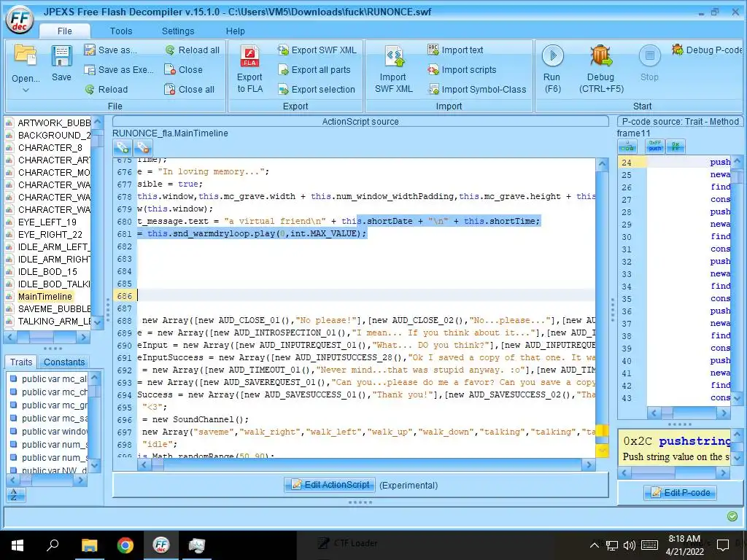Expand the Open button dropdown arrow

pyautogui.click(x=26, y=90)
